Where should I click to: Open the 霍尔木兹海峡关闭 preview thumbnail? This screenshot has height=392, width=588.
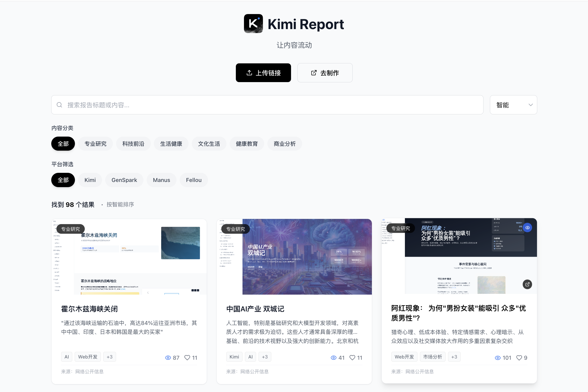point(129,257)
